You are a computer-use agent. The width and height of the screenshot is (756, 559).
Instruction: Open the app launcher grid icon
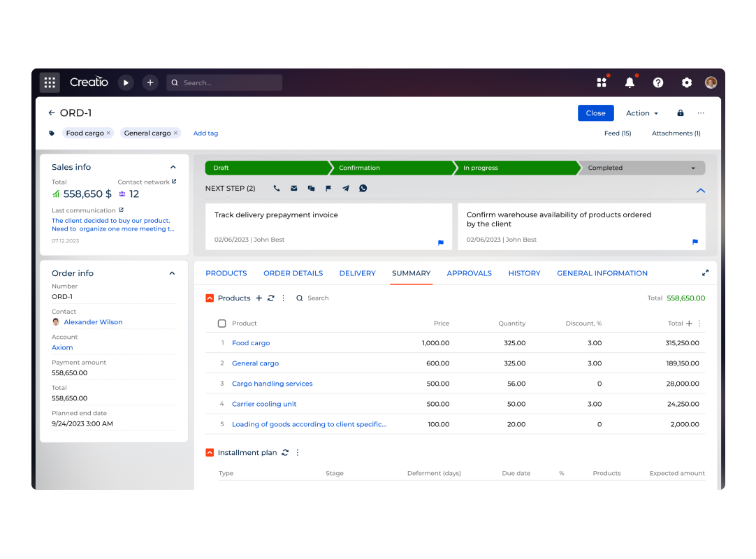(50, 82)
